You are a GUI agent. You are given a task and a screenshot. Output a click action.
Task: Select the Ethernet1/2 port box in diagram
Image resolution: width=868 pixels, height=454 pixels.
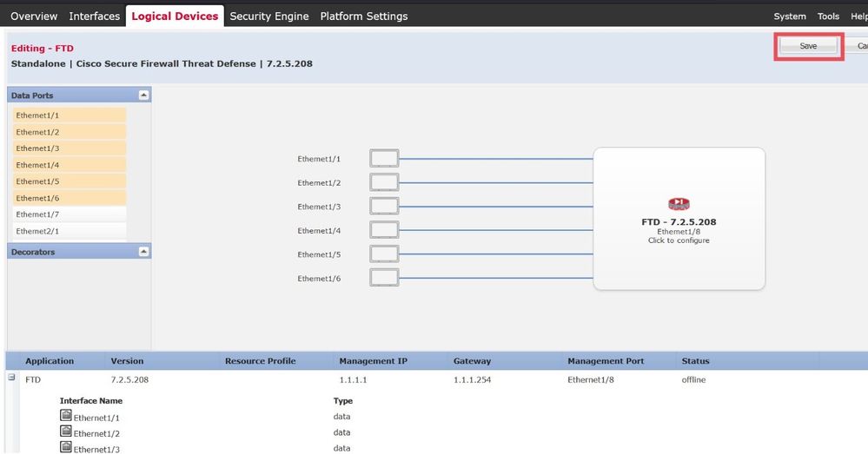pyautogui.click(x=384, y=182)
